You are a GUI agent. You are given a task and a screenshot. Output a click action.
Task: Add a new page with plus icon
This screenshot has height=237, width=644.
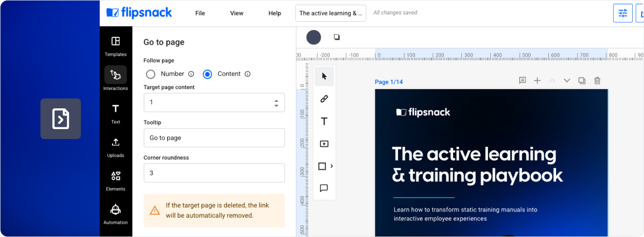pos(537,81)
